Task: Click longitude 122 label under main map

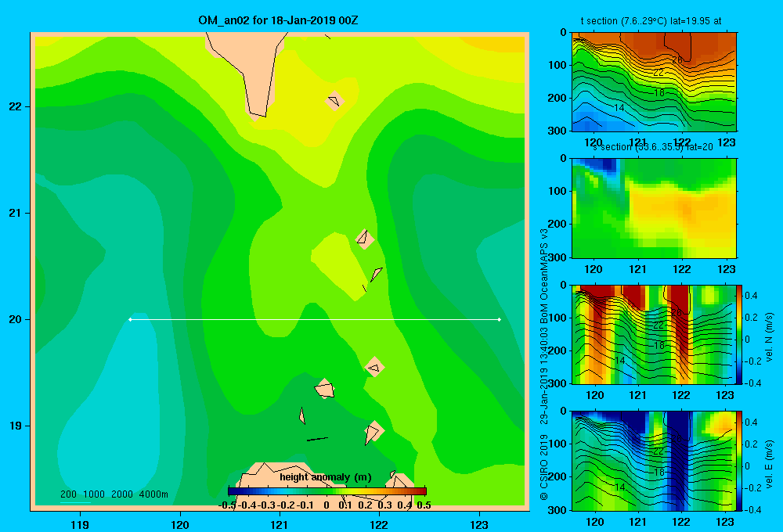Action: point(379,524)
